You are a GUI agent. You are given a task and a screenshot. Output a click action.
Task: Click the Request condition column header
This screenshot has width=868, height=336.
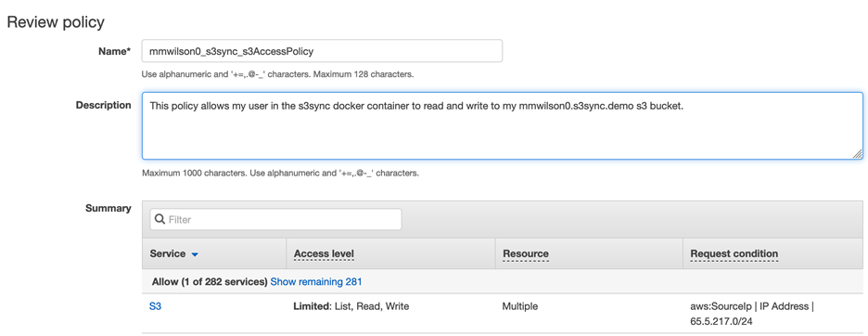pos(734,254)
